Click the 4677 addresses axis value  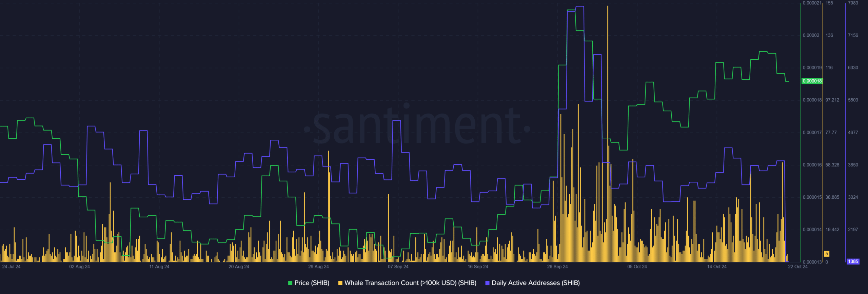853,133
